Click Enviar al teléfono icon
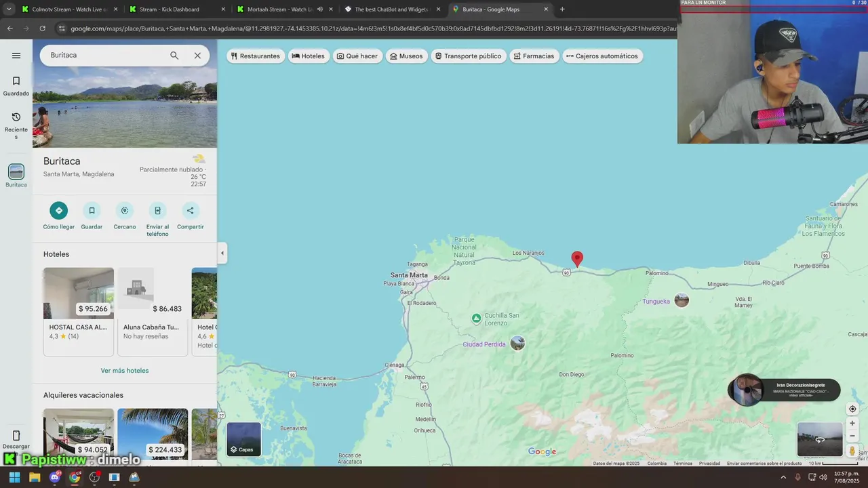The height and width of the screenshot is (488, 868). pyautogui.click(x=157, y=211)
